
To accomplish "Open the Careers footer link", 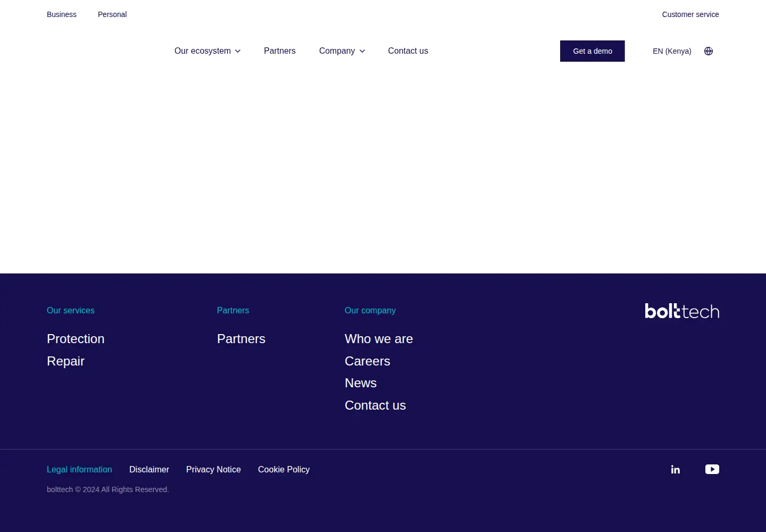I will [x=368, y=361].
